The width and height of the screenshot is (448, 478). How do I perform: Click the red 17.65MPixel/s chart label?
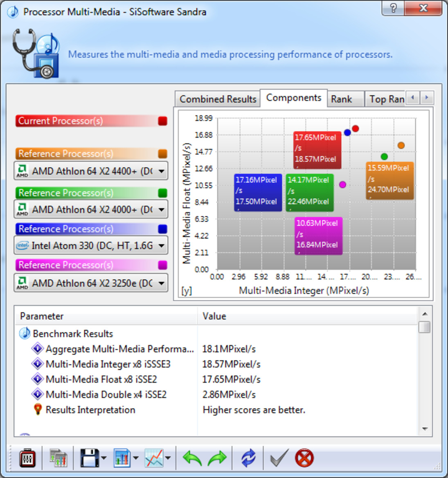(317, 150)
